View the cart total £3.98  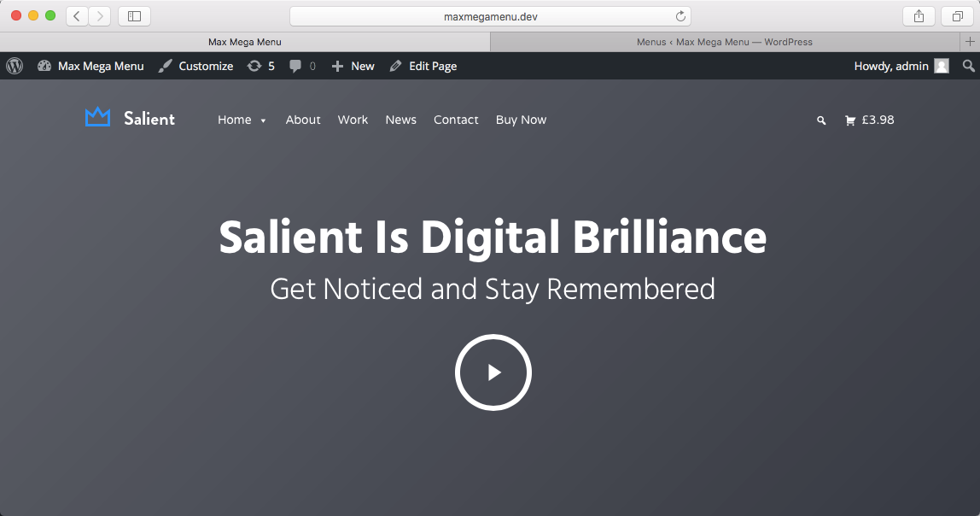878,120
